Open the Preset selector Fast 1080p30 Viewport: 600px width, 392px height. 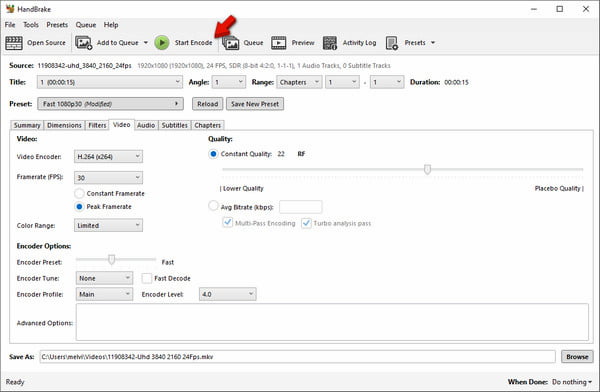[110, 104]
